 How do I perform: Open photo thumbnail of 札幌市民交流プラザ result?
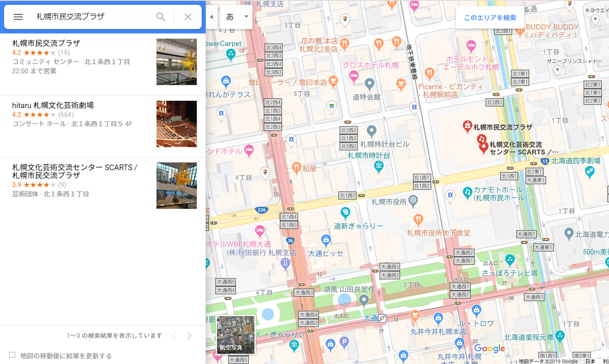point(177,62)
